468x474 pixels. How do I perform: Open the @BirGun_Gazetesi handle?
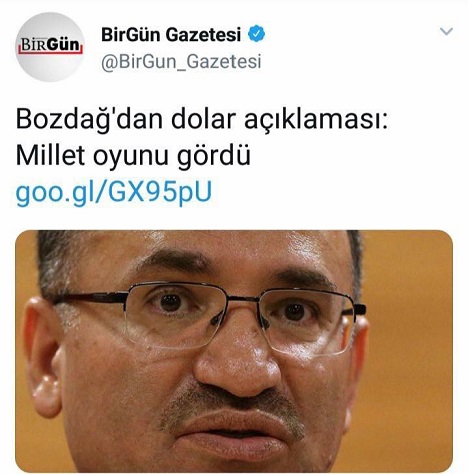[x=181, y=62]
